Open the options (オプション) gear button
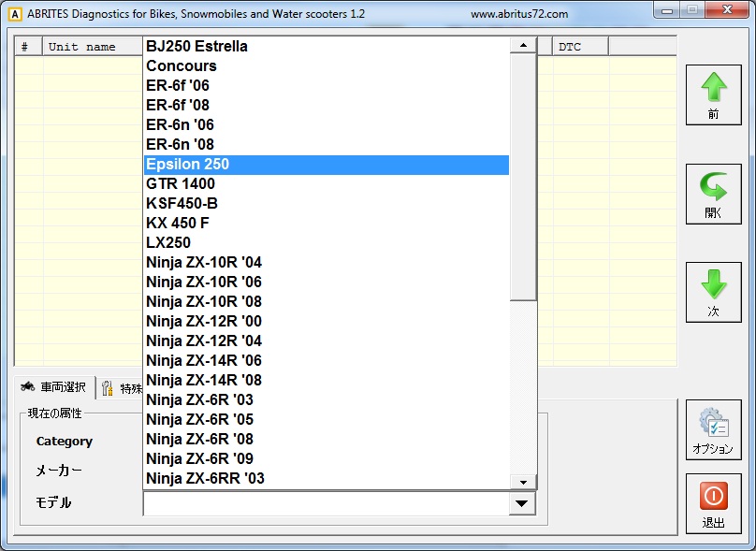Viewport: 756px width, 551px height. 714,429
